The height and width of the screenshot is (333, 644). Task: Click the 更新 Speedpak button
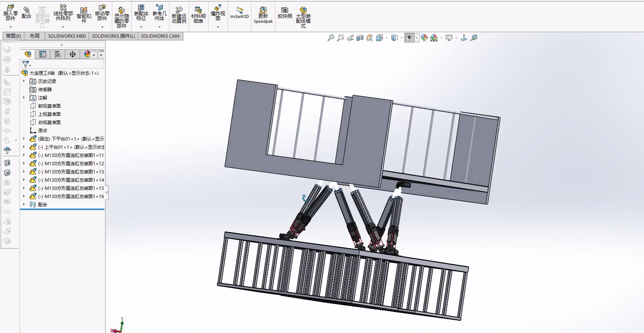(263, 14)
